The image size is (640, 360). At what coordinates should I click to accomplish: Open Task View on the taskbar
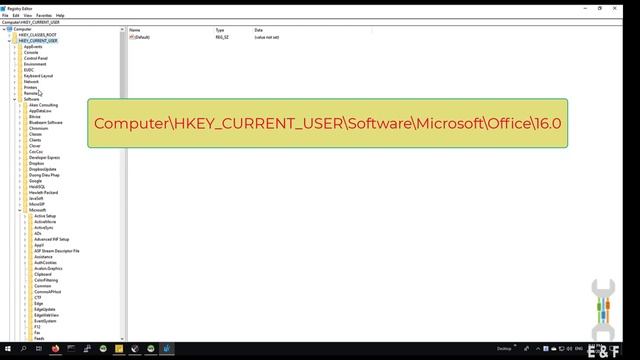pos(39,349)
